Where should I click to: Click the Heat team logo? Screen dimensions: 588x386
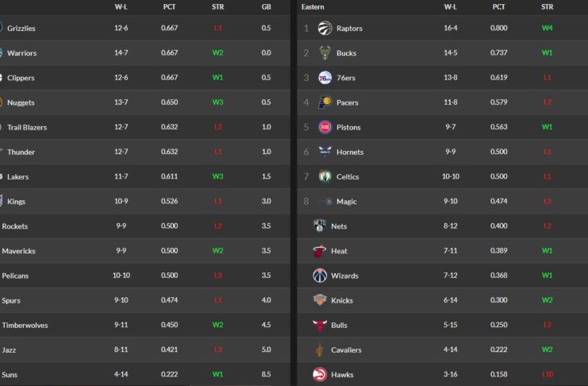320,251
